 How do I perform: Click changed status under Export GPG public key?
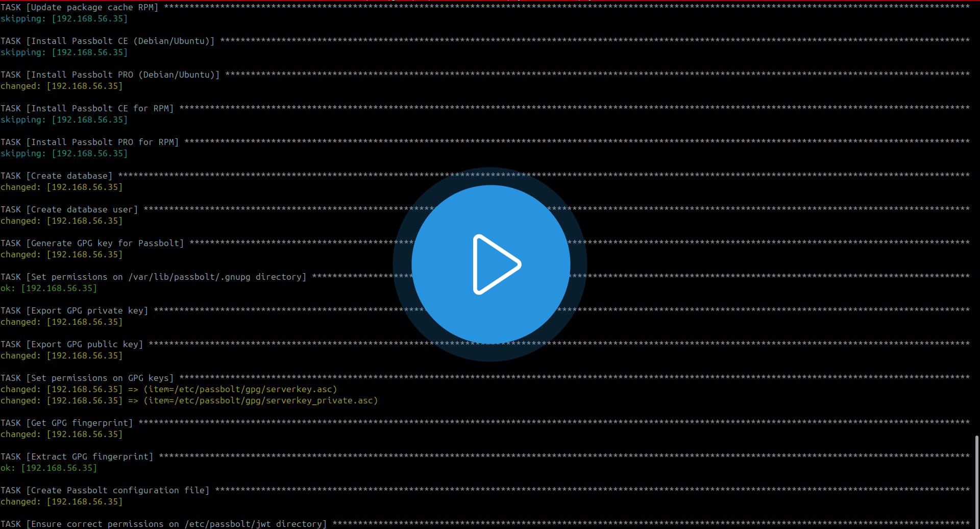tap(62, 355)
